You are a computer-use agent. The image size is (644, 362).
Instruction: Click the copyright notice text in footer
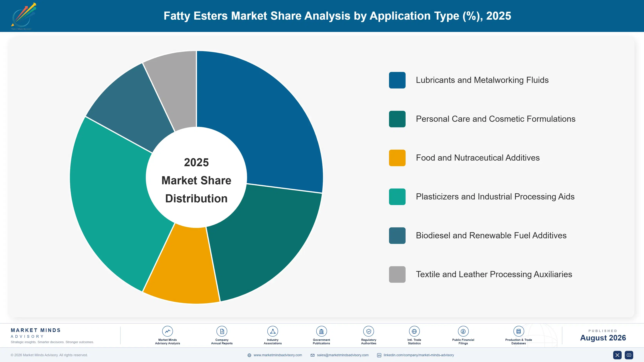click(49, 355)
